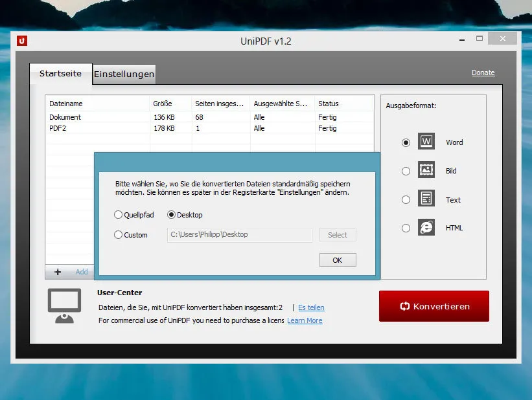The width and height of the screenshot is (532, 400).
Task: Select the HTML output radio button
Action: coord(406,228)
